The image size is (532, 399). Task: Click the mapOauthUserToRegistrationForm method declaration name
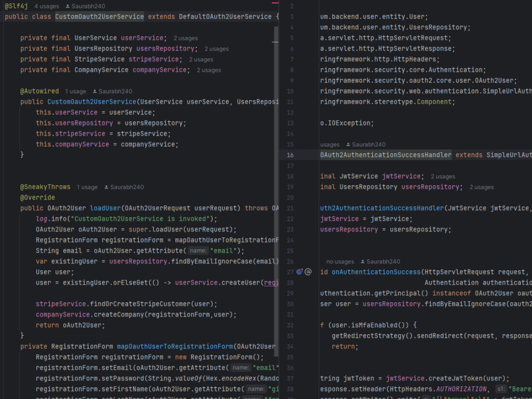175,346
